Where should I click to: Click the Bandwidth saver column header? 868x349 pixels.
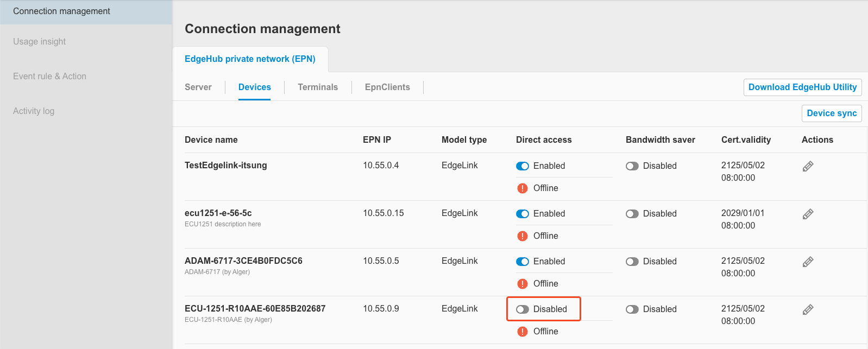(x=661, y=140)
